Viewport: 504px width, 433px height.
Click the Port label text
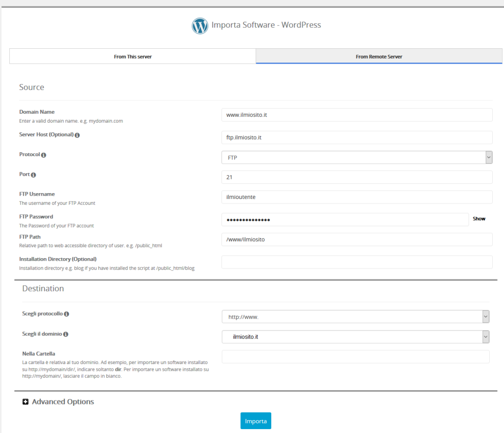[25, 174]
